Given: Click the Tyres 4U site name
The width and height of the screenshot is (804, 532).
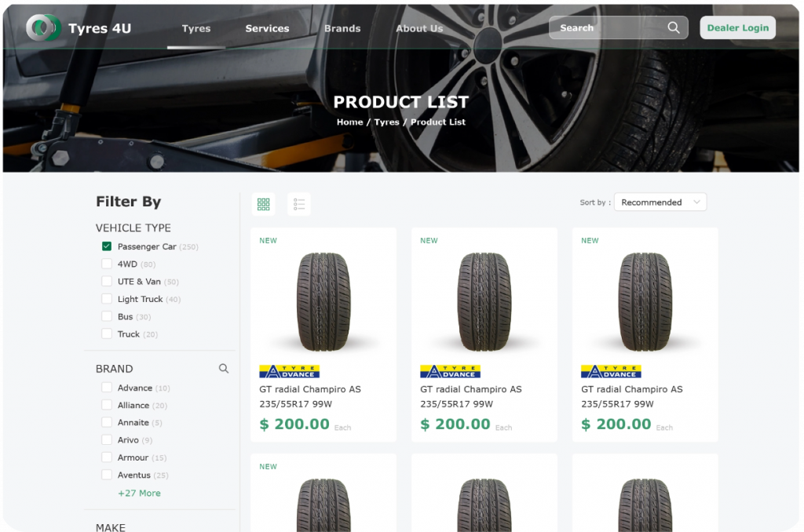Looking at the screenshot, I should pyautogui.click(x=100, y=28).
